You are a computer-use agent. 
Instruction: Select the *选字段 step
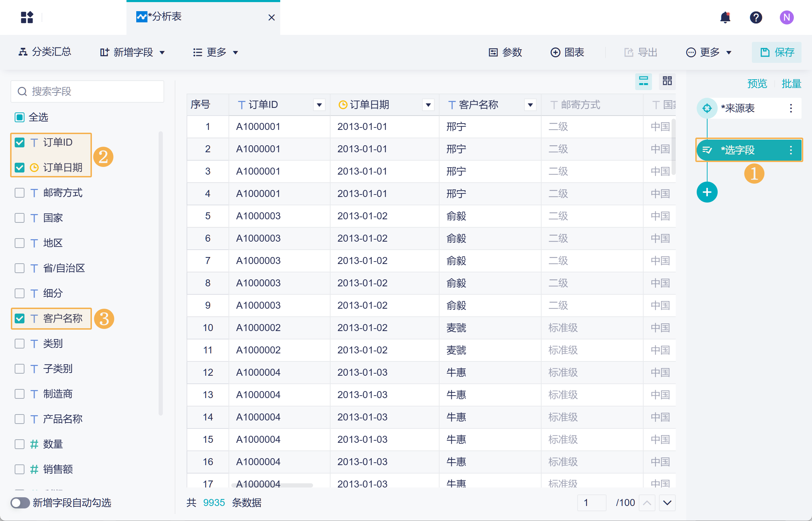749,150
